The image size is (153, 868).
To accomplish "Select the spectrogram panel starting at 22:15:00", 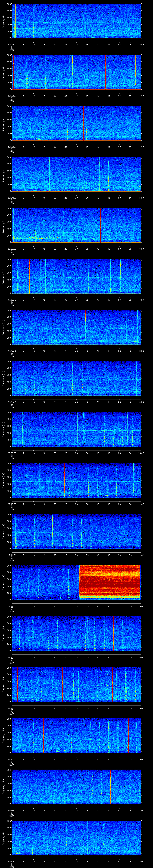I will tap(77, 736).
